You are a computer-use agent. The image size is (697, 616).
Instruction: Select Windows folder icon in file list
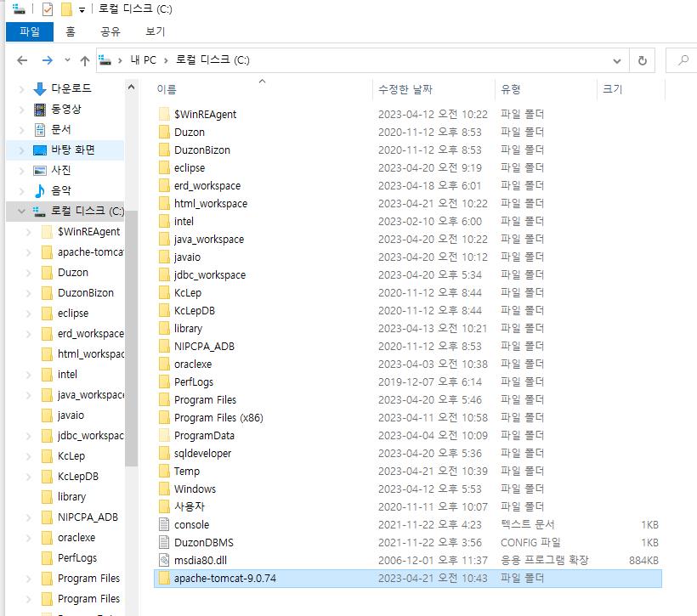click(164, 489)
